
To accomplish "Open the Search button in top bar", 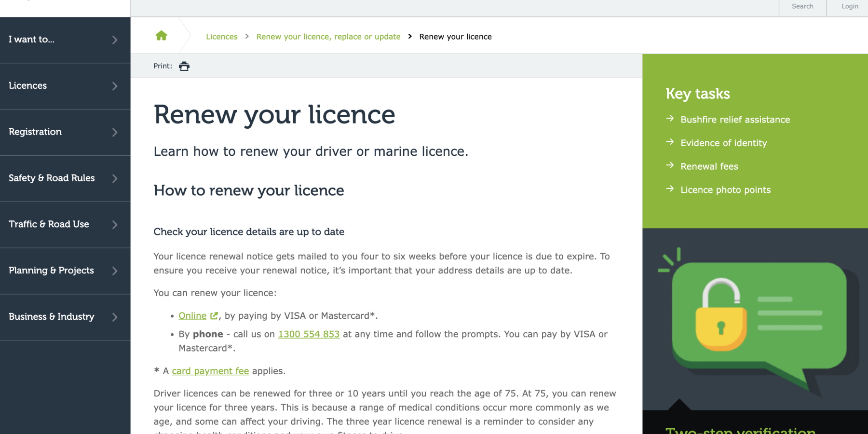I will point(802,7).
